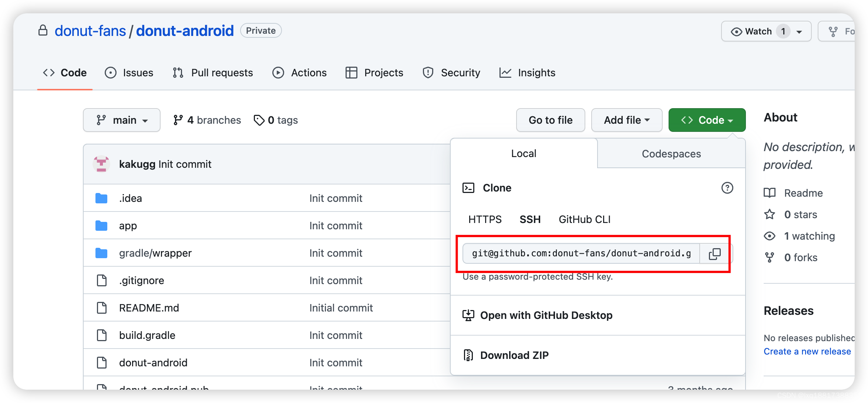Click the .idea folder icon
This screenshot has width=868, height=403.
(x=101, y=199)
